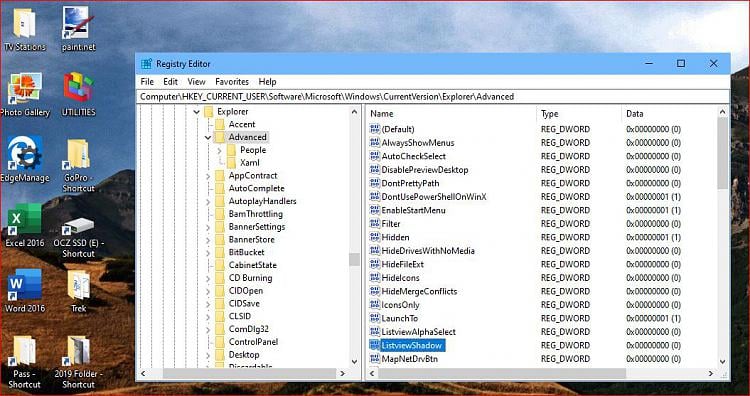Click the DWORD icon beside HideFileExt
This screenshot has height=396, width=750.
[x=375, y=264]
